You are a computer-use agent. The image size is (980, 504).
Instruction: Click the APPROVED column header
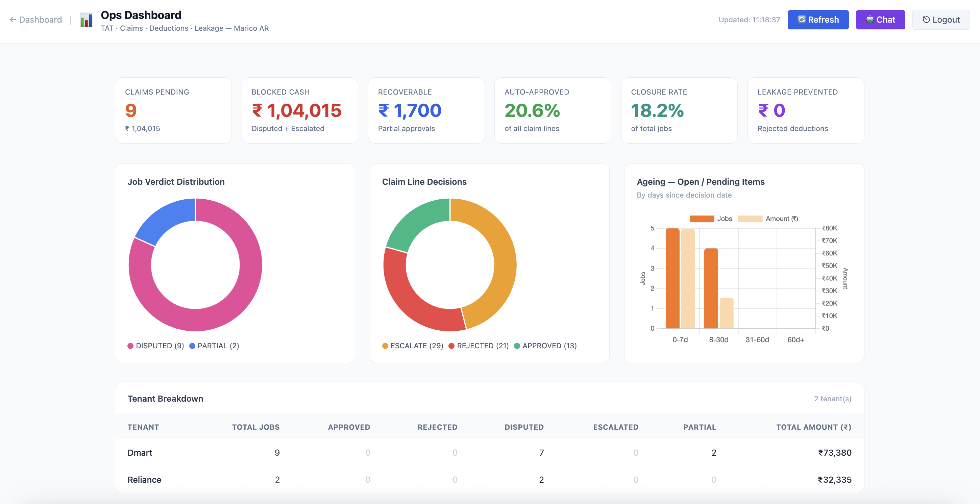click(349, 427)
